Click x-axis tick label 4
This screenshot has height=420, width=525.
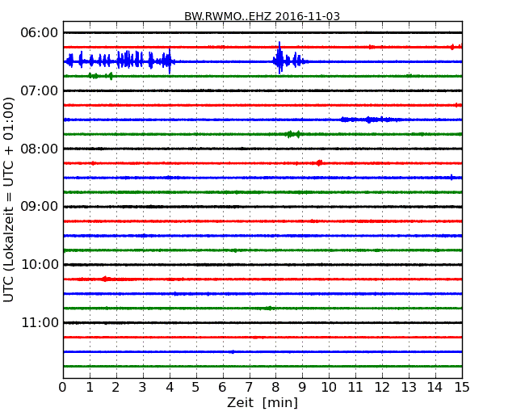coord(170,388)
